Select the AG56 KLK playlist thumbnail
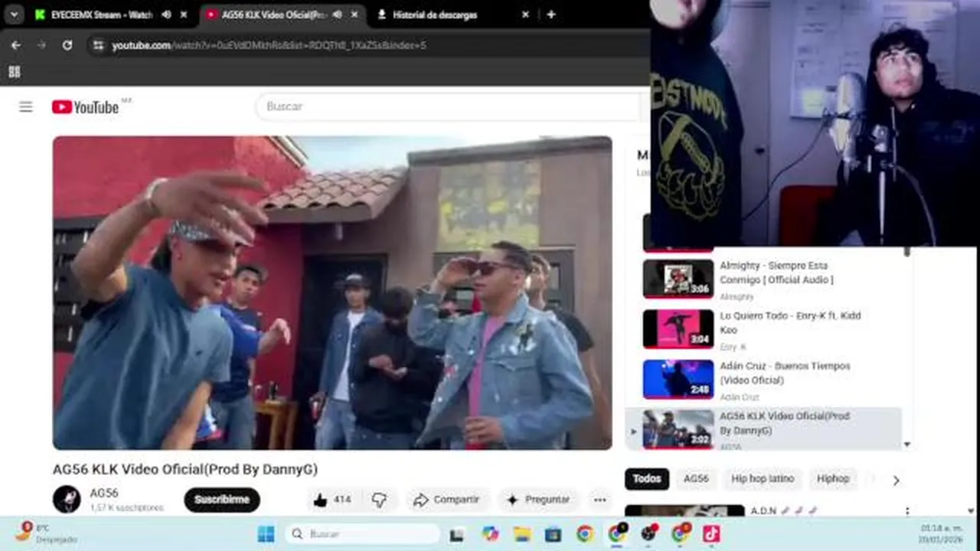This screenshot has width=980, height=551. (678, 429)
